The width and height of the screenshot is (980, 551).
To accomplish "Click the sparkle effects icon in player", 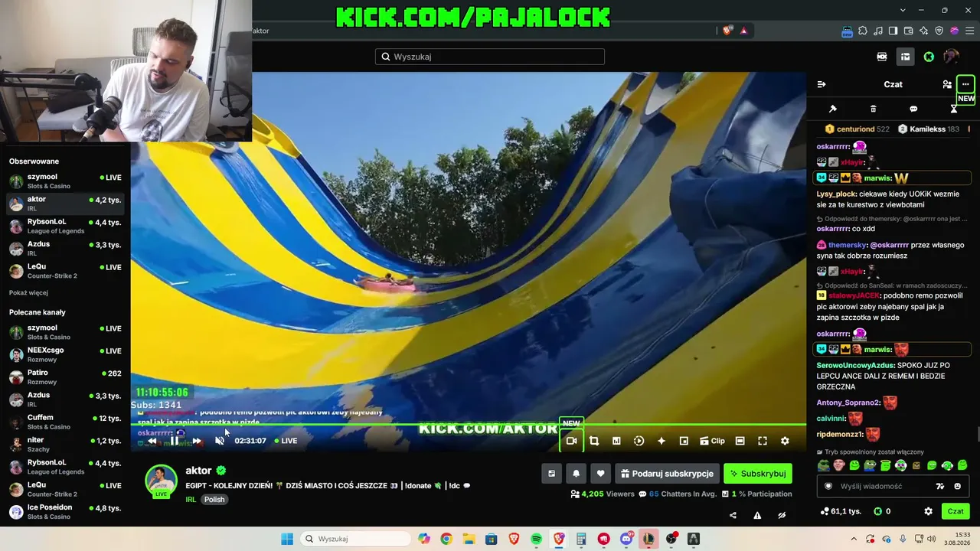I will 661,441.
